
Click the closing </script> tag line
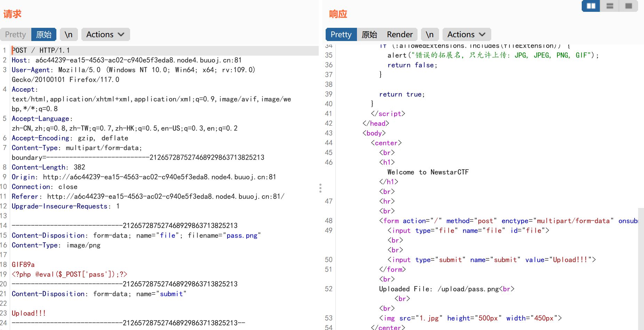tap(388, 114)
